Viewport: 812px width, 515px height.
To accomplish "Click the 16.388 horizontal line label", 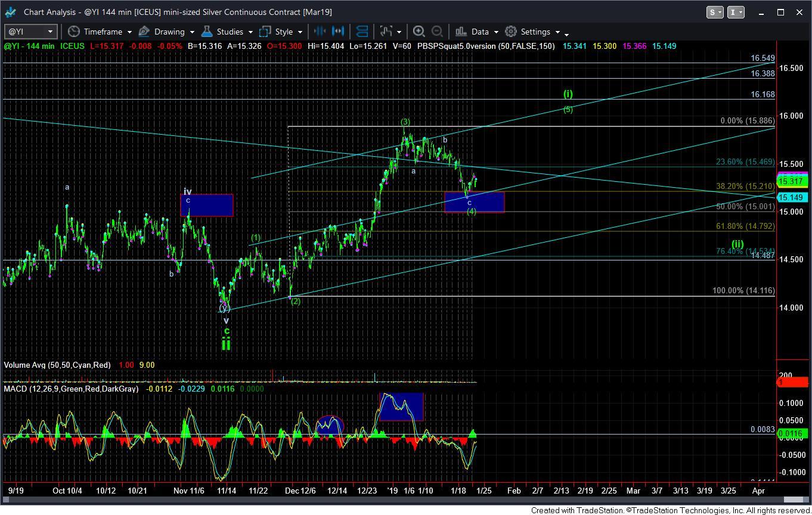I will pyautogui.click(x=763, y=73).
